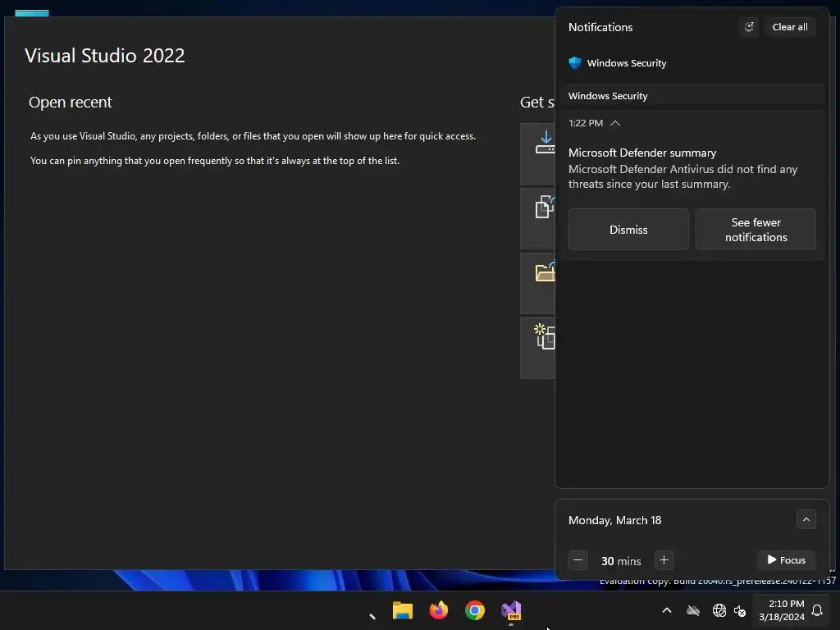Dismiss the Microsoft Defender summary
Viewport: 840px width, 630px height.
(628, 230)
